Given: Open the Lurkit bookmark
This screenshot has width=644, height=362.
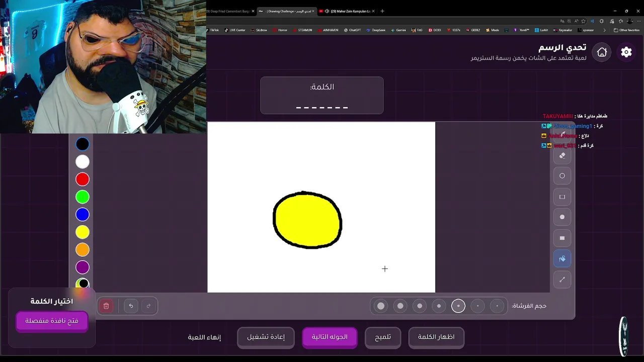Looking at the screenshot, I should pos(541,30).
